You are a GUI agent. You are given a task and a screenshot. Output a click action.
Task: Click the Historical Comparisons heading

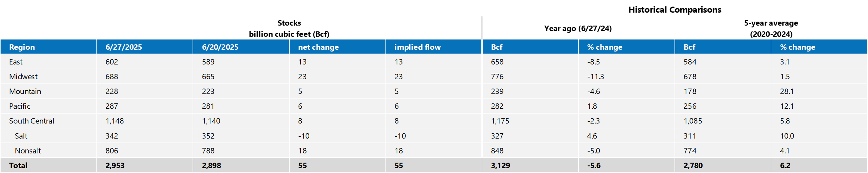click(675, 10)
